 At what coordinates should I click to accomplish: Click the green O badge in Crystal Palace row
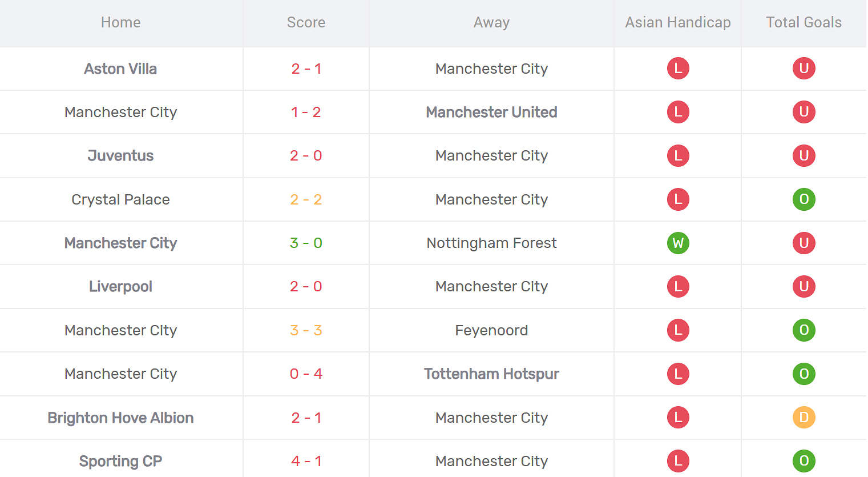[804, 199]
